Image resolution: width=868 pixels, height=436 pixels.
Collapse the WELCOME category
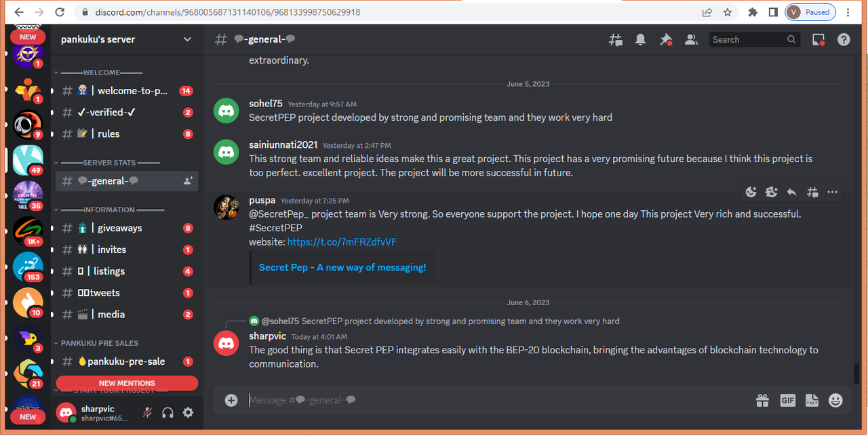coord(101,73)
